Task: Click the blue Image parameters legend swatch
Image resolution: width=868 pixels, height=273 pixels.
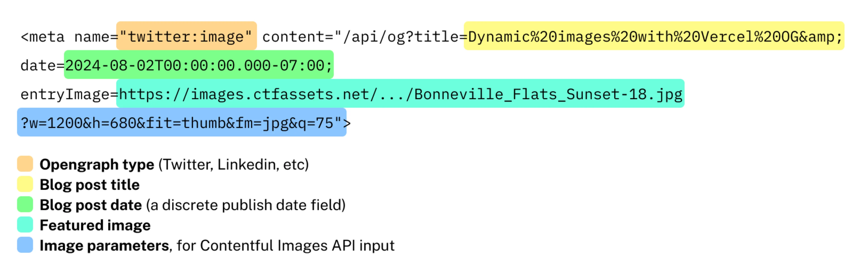Action: [25, 245]
